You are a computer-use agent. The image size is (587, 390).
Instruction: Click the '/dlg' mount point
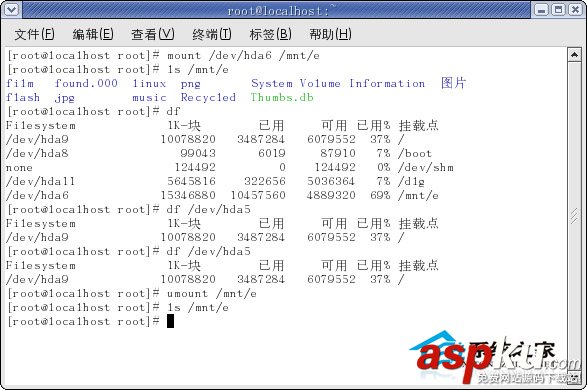point(411,182)
